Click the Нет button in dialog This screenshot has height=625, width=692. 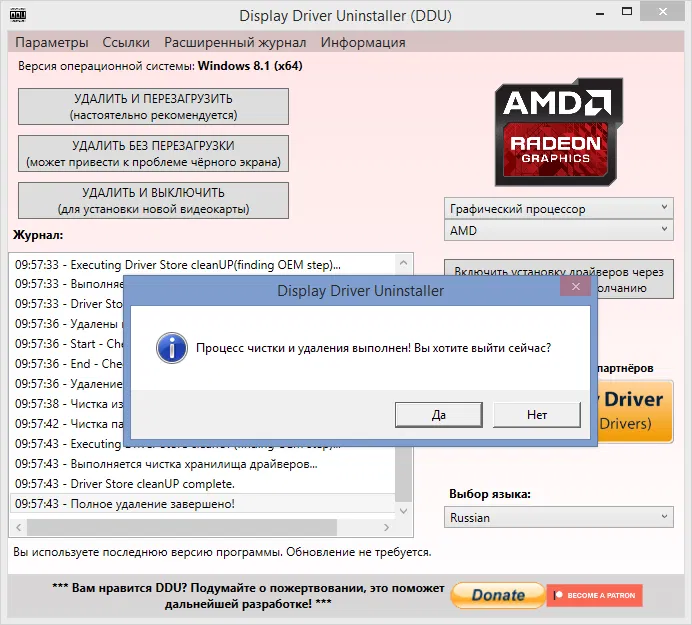(537, 415)
